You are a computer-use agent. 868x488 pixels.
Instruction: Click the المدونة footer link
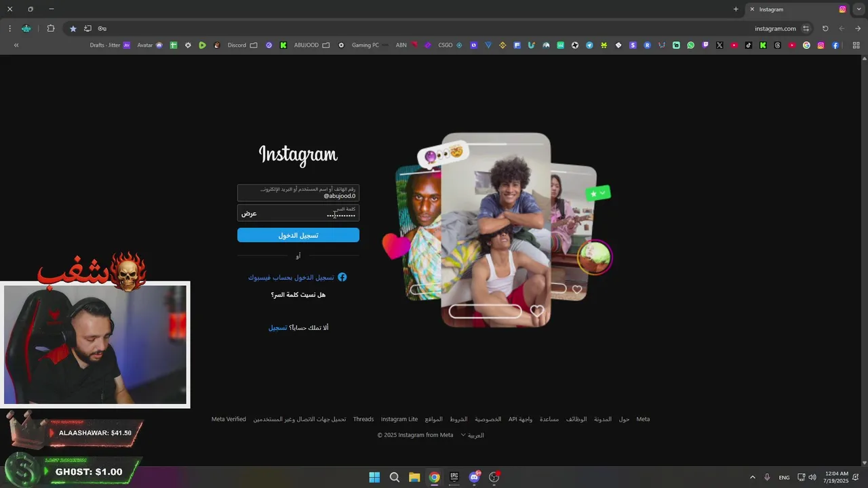pyautogui.click(x=603, y=419)
